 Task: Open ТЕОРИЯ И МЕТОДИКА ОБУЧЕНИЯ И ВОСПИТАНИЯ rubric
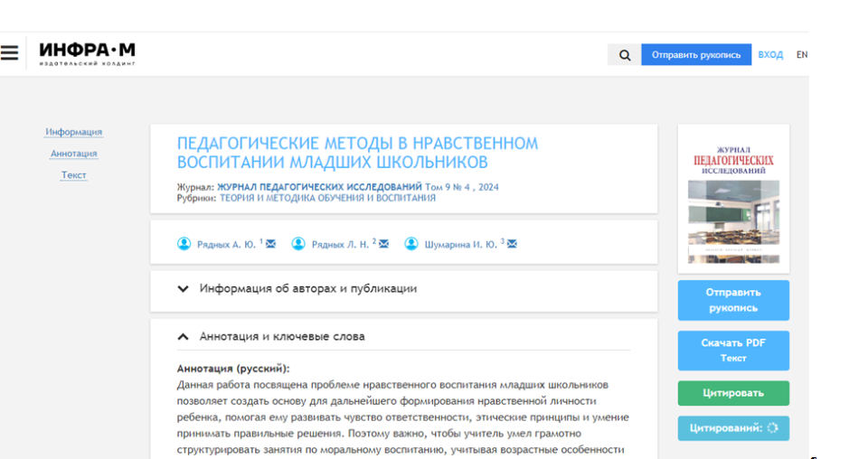click(x=327, y=198)
